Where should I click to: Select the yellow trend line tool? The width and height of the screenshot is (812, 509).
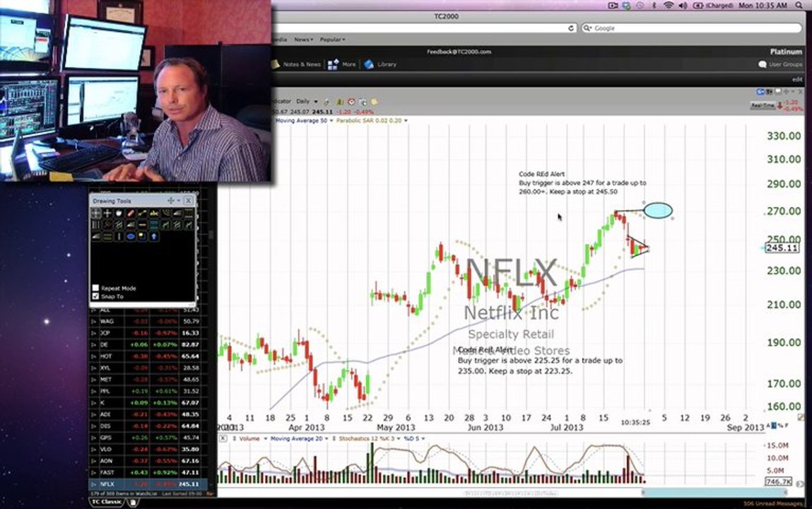click(x=143, y=213)
